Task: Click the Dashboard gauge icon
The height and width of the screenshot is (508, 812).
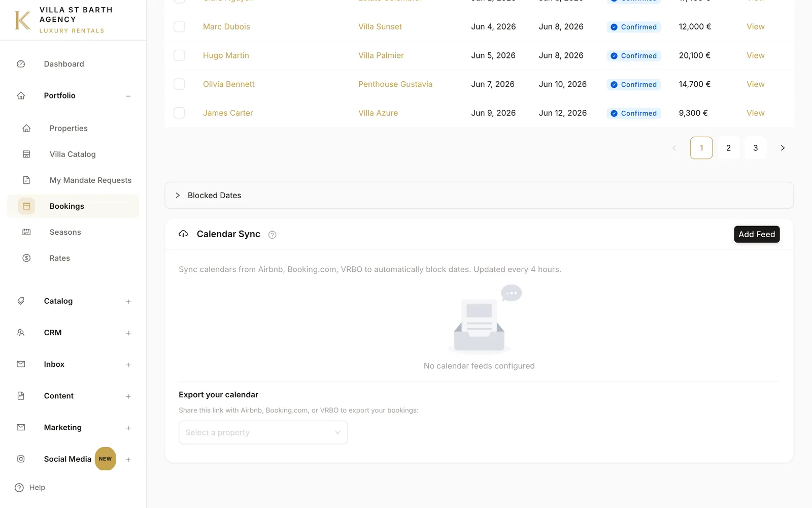Action: [21, 64]
